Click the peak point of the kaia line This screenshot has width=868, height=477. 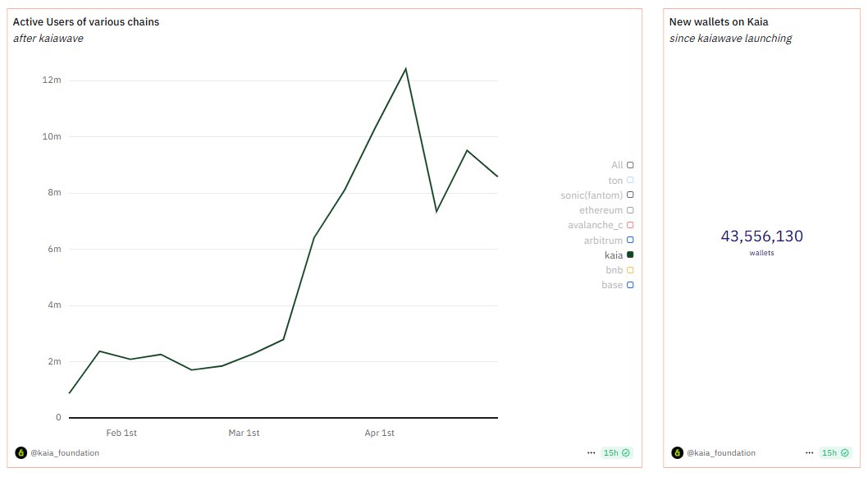[x=406, y=69]
